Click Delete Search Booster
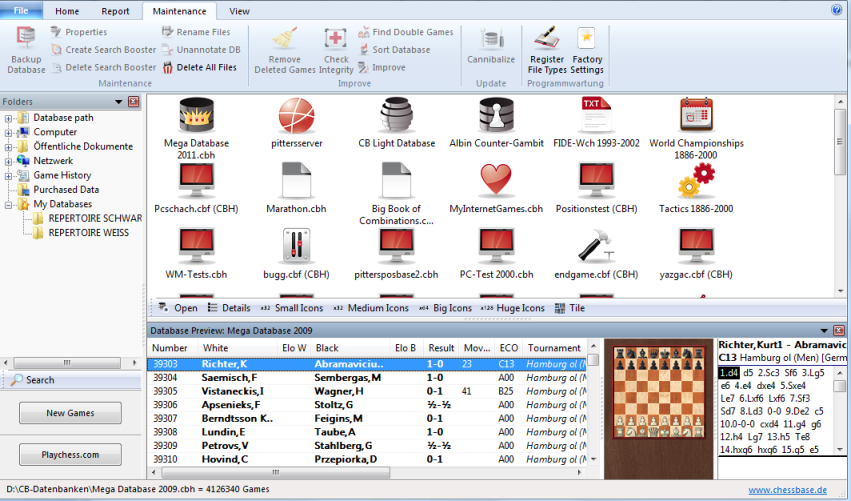This screenshot has height=501, width=851. pyautogui.click(x=104, y=67)
